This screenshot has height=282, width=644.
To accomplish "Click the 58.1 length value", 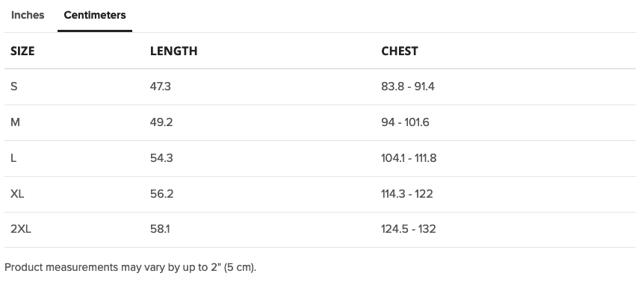I will [160, 229].
